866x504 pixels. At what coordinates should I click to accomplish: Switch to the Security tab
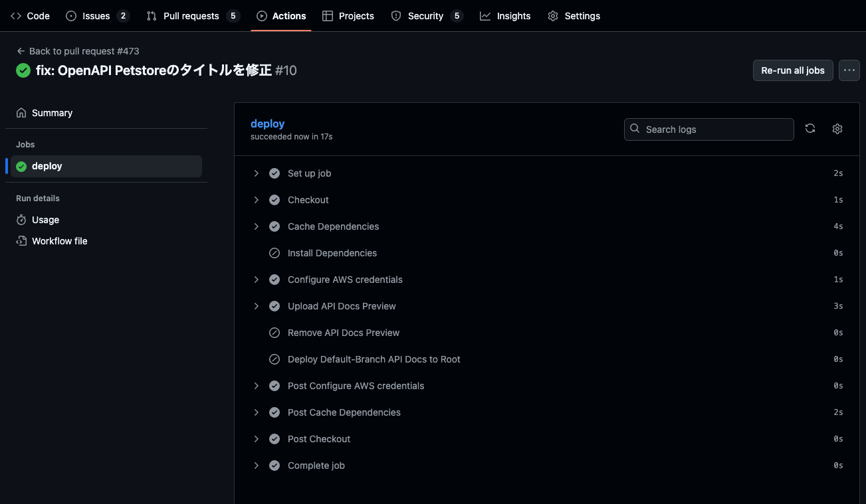427,16
